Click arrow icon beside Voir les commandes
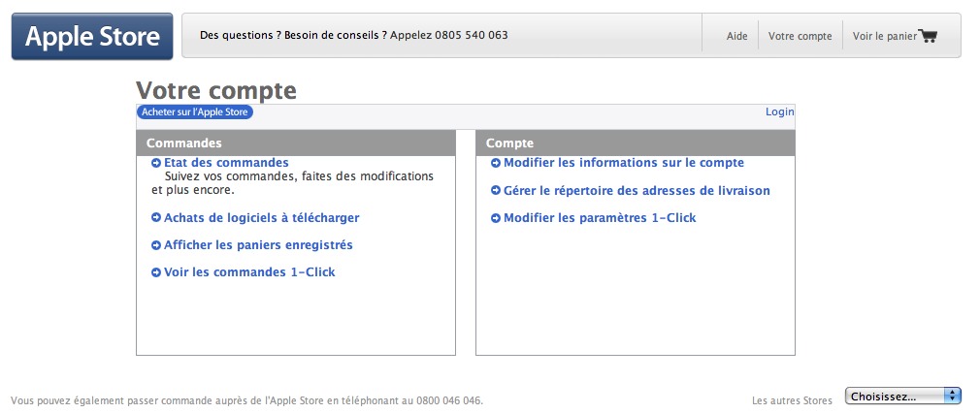 156,272
